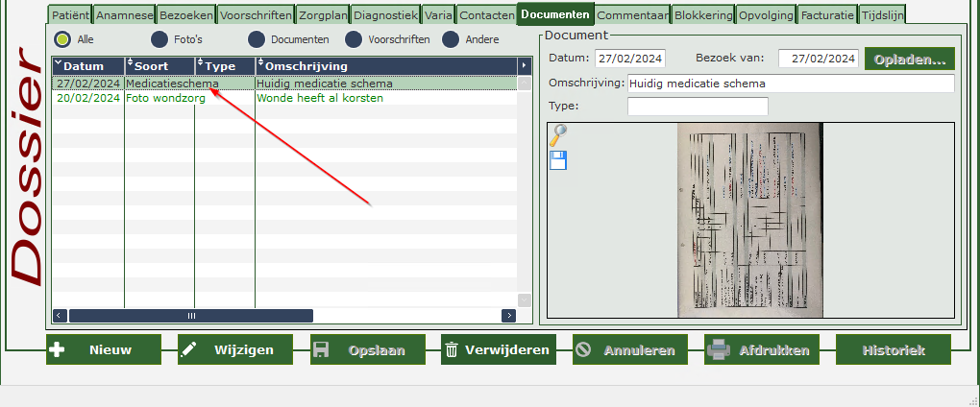Switch to the Zorgplan tab

click(323, 15)
